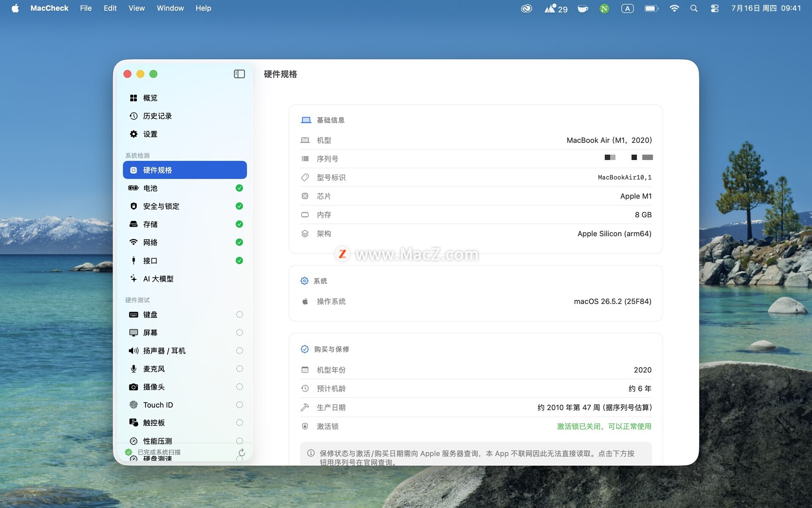Click the clock icon beside 历史记录
Viewport: 812px width, 508px height.
point(134,116)
